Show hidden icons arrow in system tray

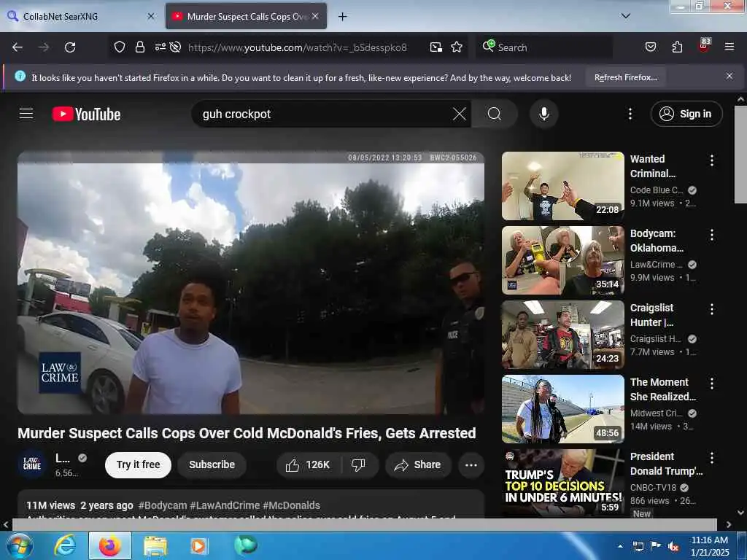point(620,546)
